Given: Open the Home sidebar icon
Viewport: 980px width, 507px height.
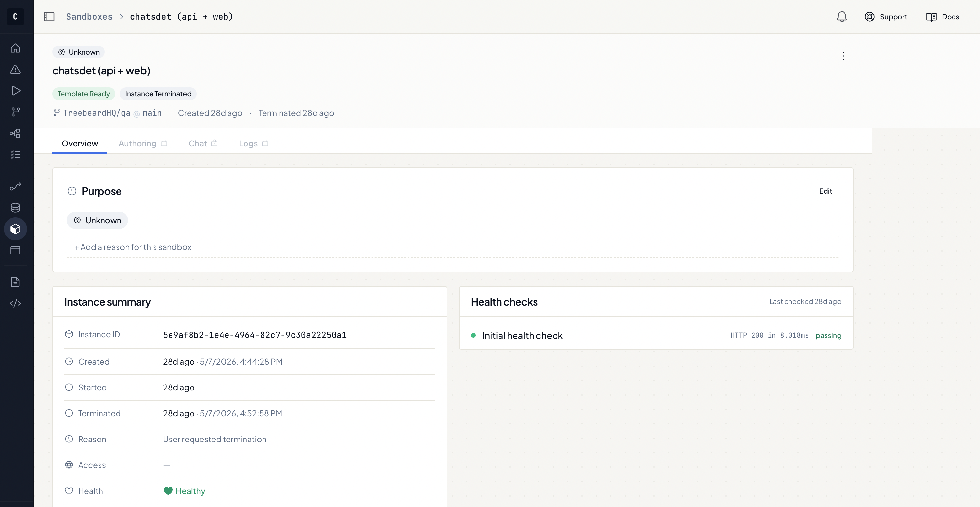Looking at the screenshot, I should tap(15, 48).
